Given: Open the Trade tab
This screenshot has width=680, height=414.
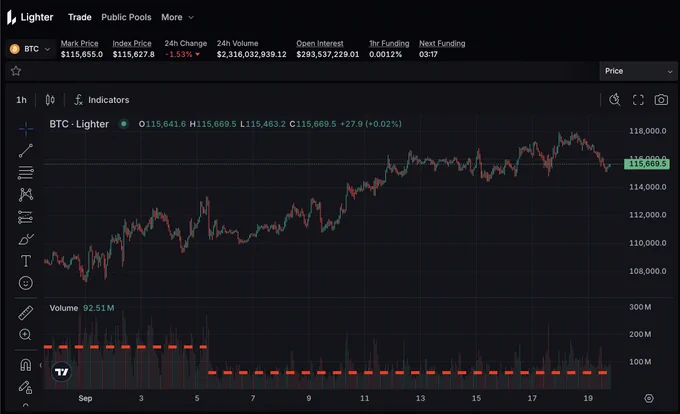Looking at the screenshot, I should coord(80,17).
